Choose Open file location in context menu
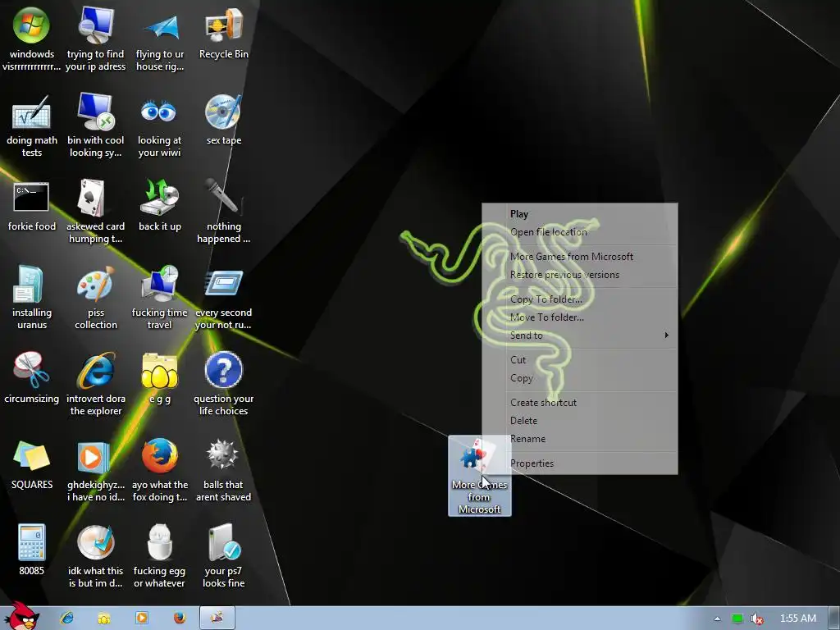Image resolution: width=840 pixels, height=630 pixels. pyautogui.click(x=580, y=232)
